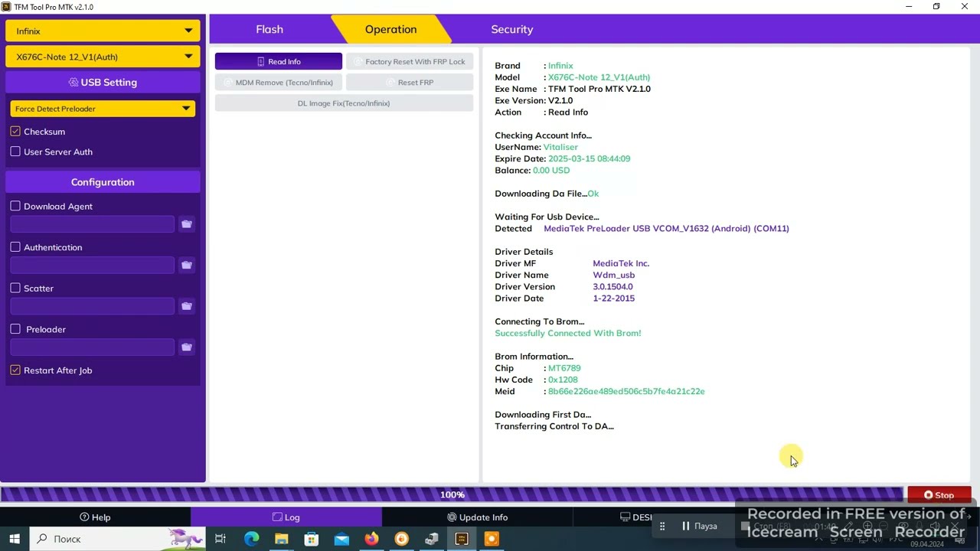Enable the User Server Auth checkbox
Viewport: 980px width, 551px height.
coord(15,152)
